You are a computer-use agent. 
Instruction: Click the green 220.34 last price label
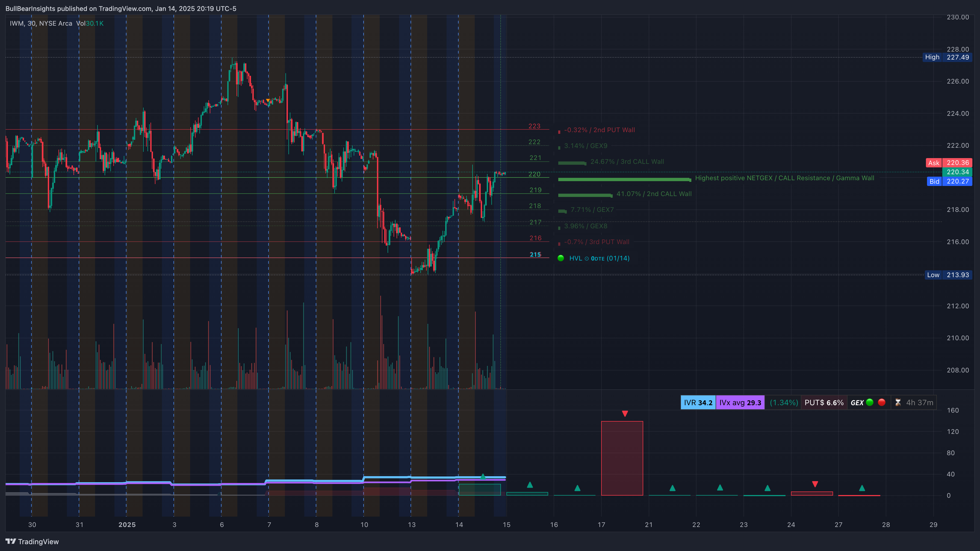(957, 172)
